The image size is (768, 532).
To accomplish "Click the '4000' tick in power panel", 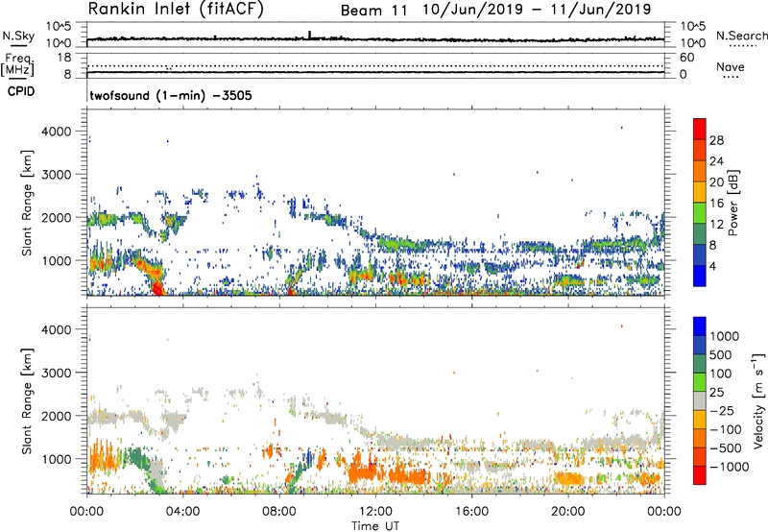I will (56, 132).
